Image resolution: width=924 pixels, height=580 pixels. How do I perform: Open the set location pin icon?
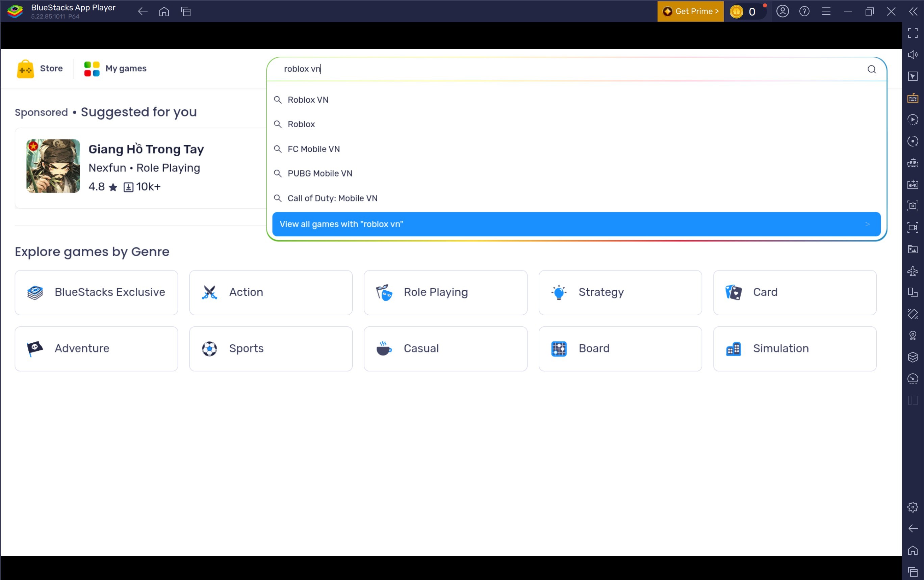tap(913, 336)
